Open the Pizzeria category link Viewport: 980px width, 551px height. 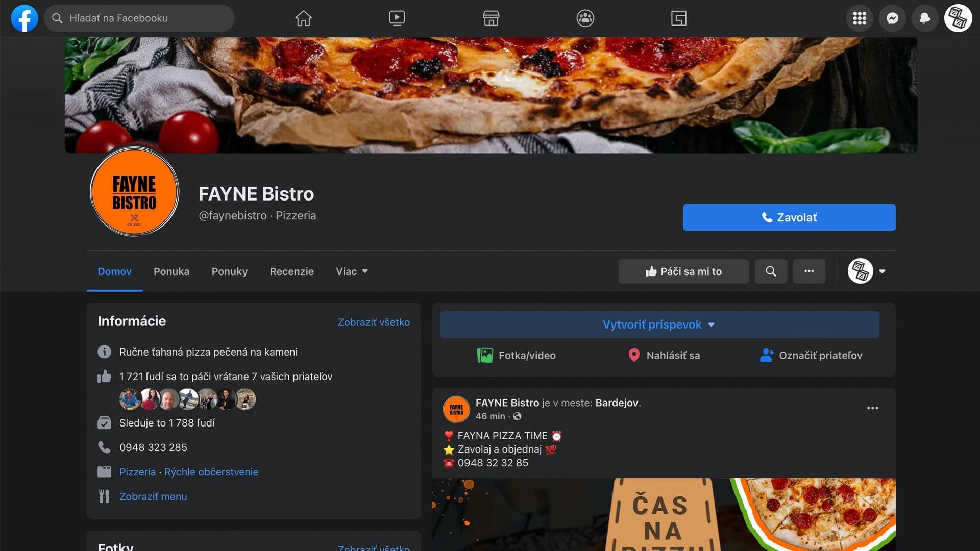coord(137,472)
